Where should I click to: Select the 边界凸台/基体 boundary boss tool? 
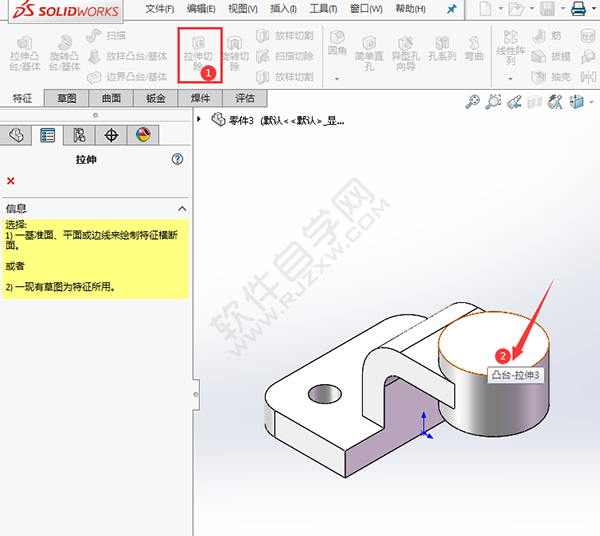(127, 77)
